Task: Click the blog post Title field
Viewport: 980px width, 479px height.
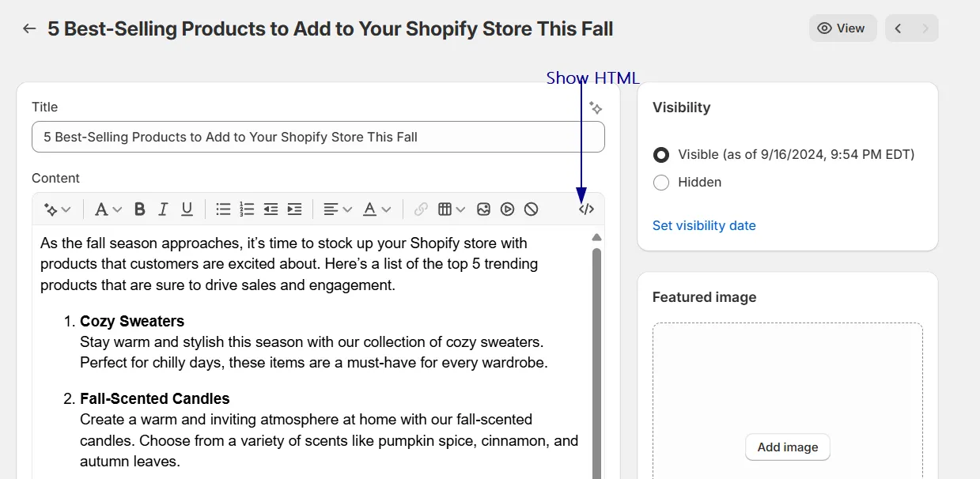Action: point(318,137)
